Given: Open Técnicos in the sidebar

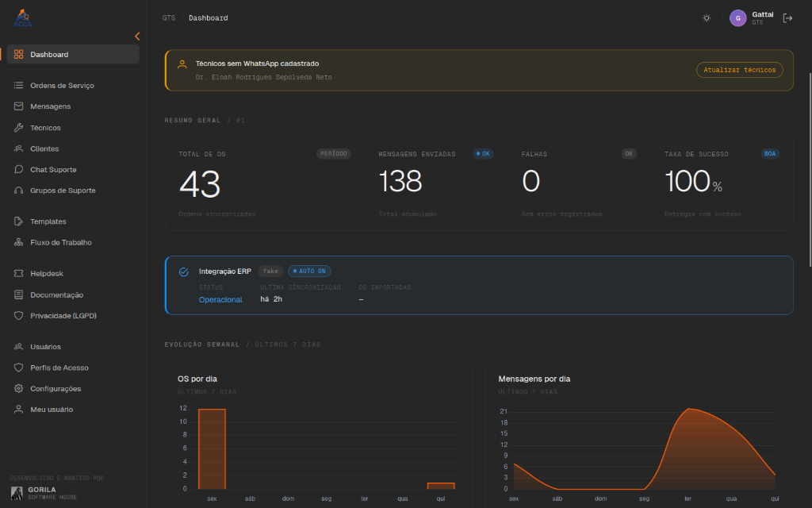Looking at the screenshot, I should pyautogui.click(x=73, y=128).
